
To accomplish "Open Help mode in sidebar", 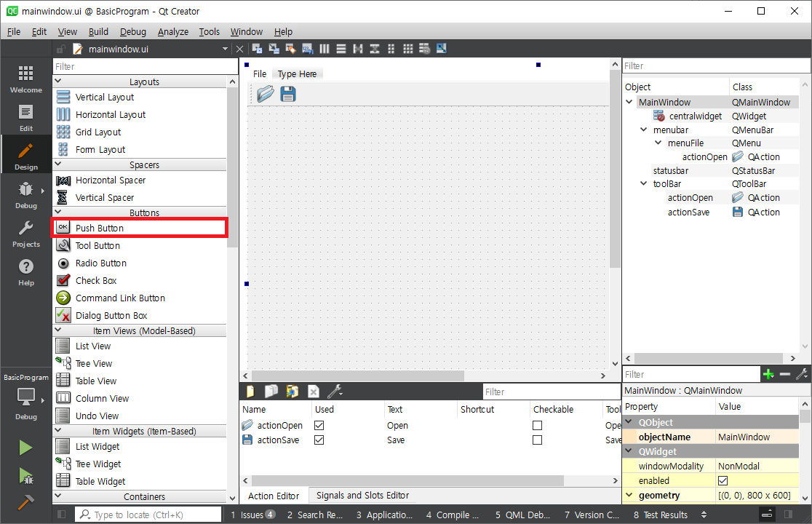I will pos(26,272).
